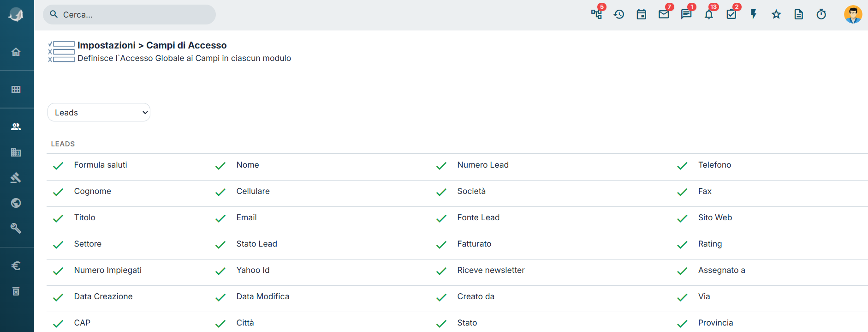Open the notifications bell with badge 13

[x=709, y=14]
